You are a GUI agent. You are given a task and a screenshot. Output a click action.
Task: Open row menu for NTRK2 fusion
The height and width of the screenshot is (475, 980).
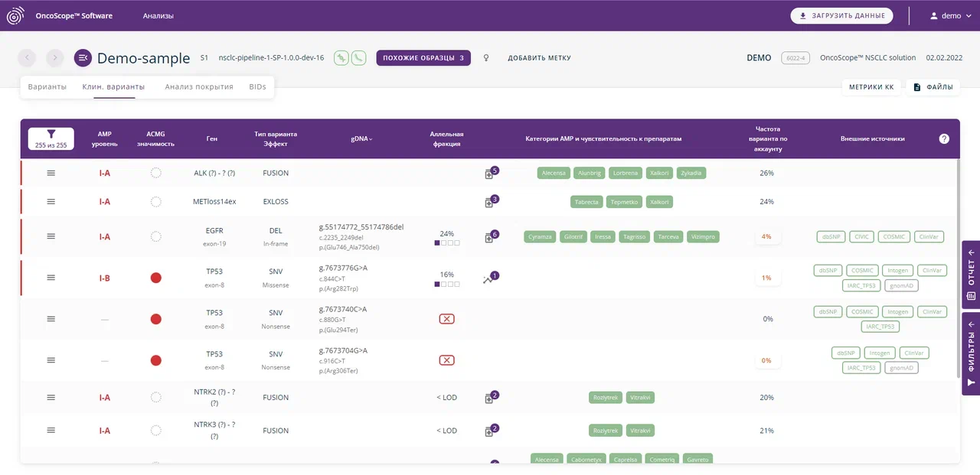tap(51, 397)
